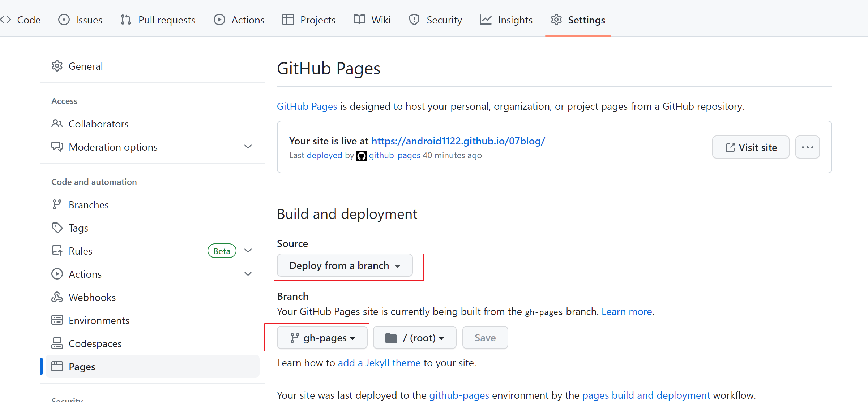Expand the Moderation options chevron
This screenshot has width=868, height=402.
(x=248, y=147)
